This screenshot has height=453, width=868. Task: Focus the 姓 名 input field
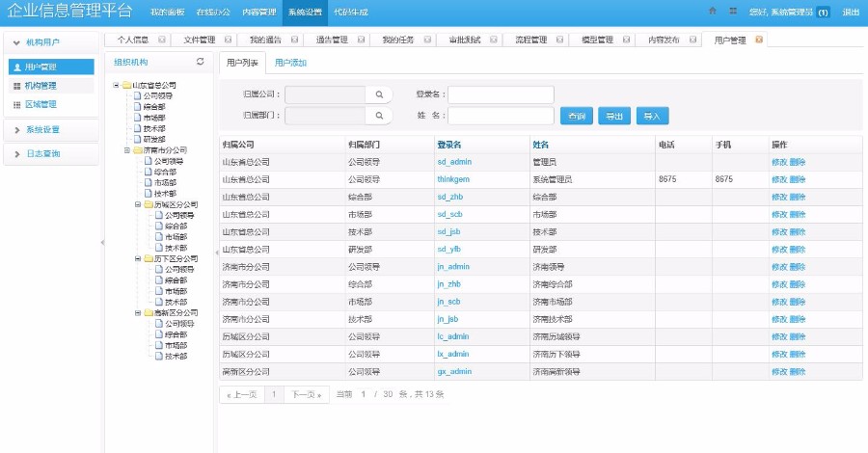pyautogui.click(x=501, y=116)
